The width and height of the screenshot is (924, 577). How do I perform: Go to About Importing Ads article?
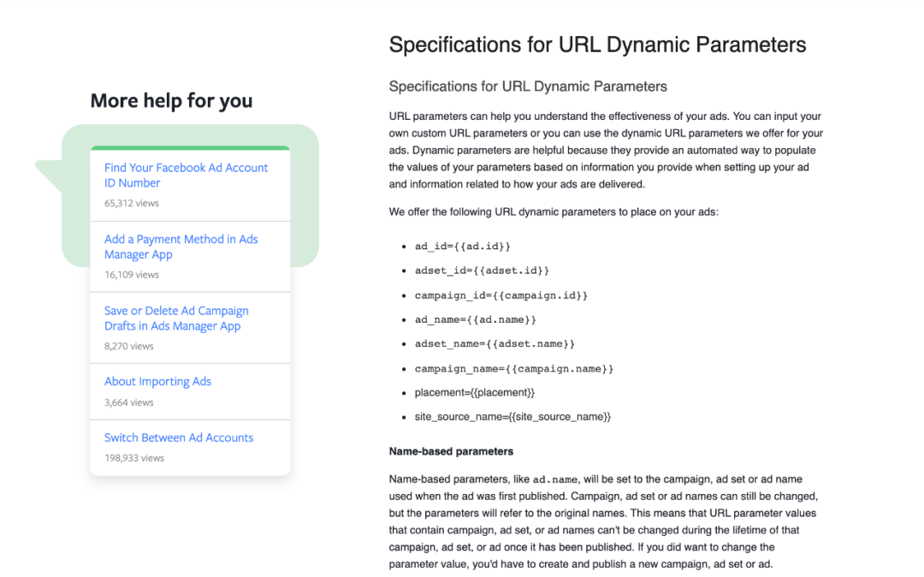click(x=157, y=381)
